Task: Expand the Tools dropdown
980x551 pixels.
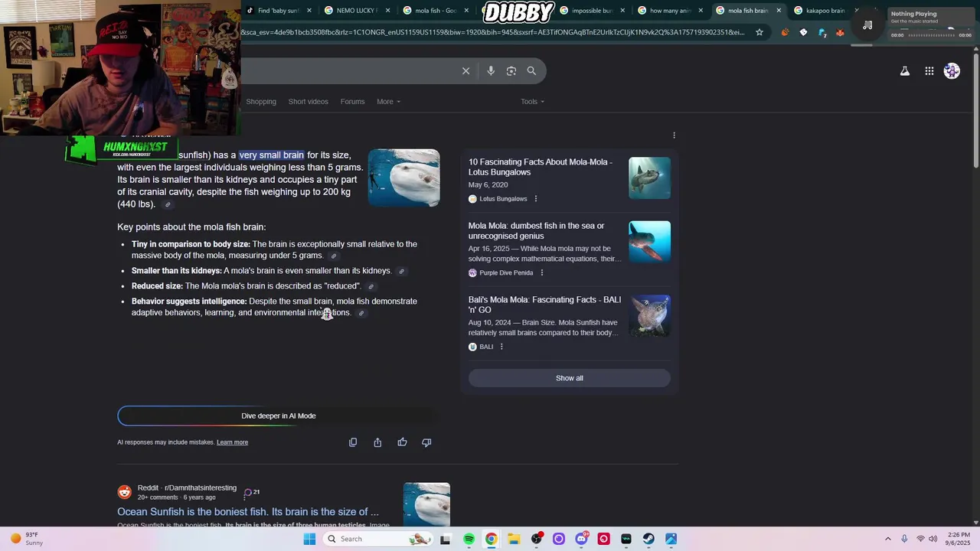Action: 532,102
